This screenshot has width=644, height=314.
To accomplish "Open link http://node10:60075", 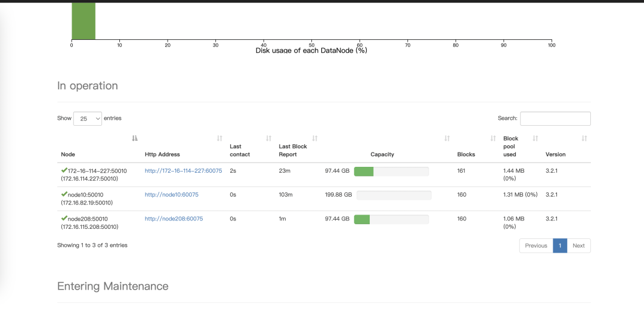I will tap(172, 195).
